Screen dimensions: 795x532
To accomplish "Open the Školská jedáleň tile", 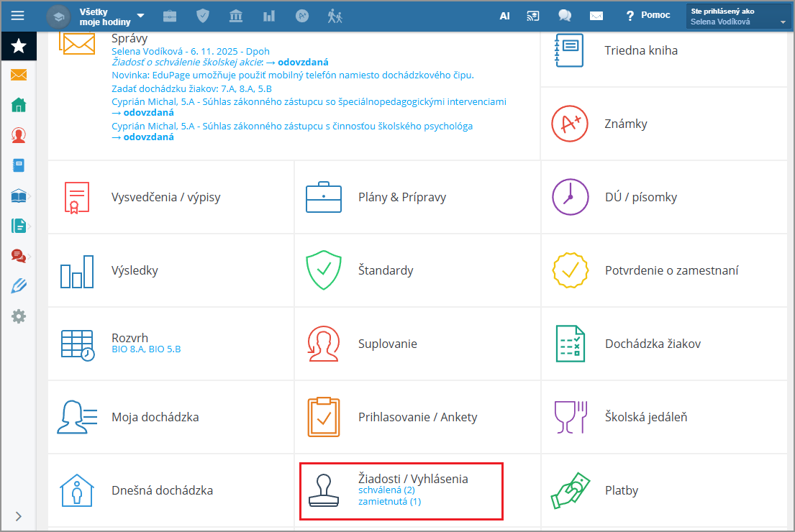I will pos(645,417).
